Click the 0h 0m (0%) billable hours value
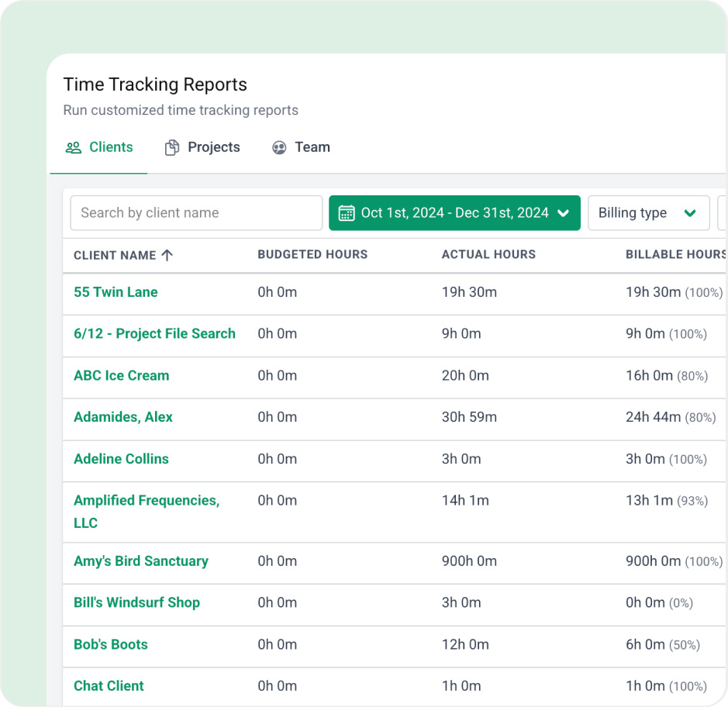Image resolution: width=728 pixels, height=707 pixels. [x=659, y=602]
